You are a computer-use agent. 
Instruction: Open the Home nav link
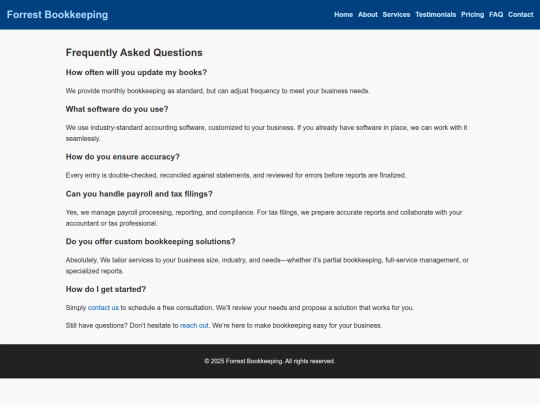(x=343, y=15)
